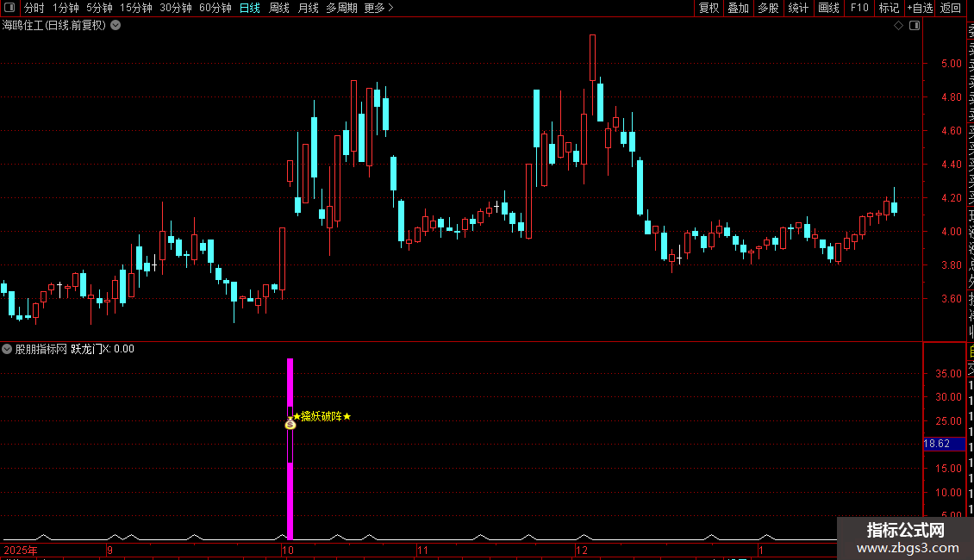This screenshot has height=560, width=974.
Task: Click the 18.62 highlighted value on the indicator axis
Action: tap(944, 444)
